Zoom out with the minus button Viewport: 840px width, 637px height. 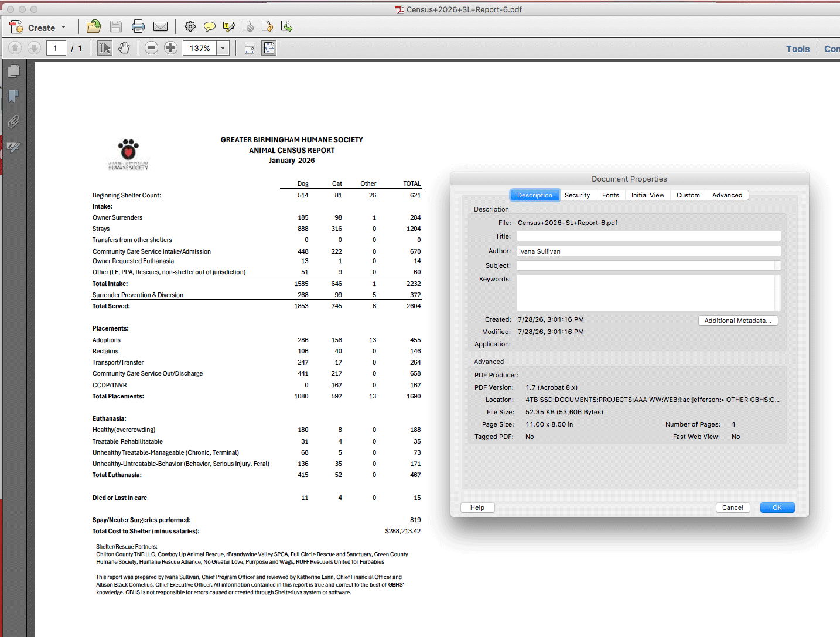pos(151,48)
